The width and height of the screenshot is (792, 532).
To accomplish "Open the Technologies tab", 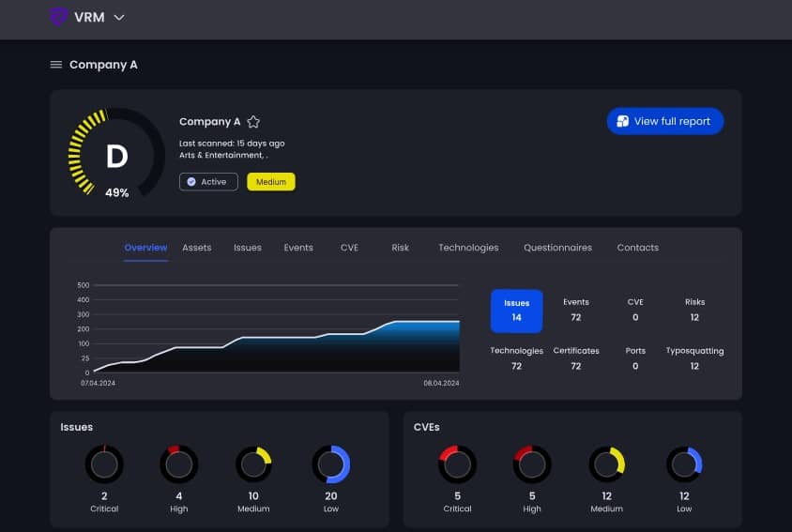I will coord(468,248).
